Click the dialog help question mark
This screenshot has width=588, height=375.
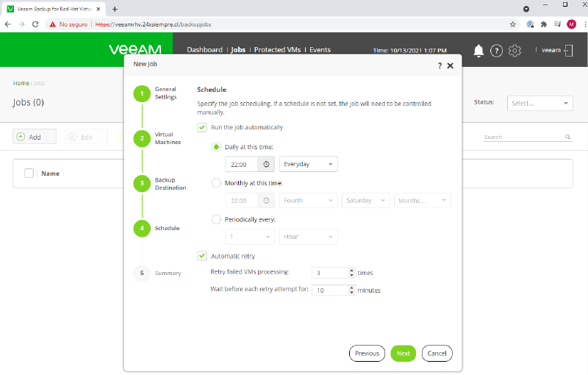pos(440,65)
